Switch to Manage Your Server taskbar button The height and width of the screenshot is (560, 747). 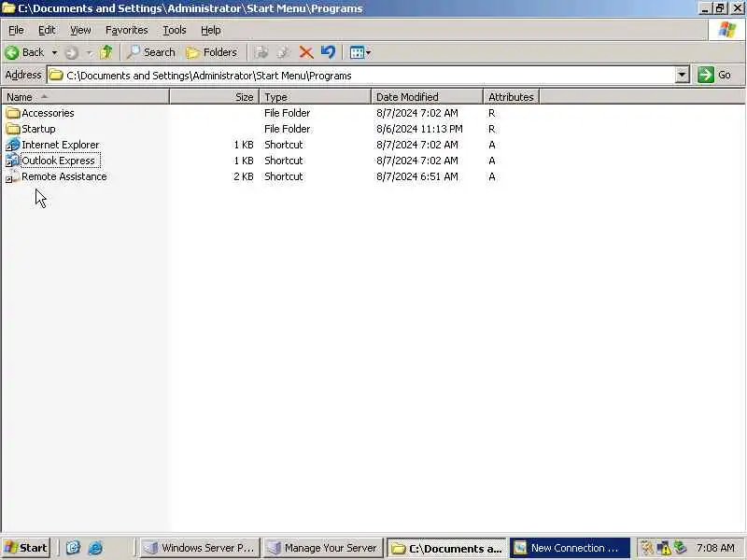(x=323, y=548)
